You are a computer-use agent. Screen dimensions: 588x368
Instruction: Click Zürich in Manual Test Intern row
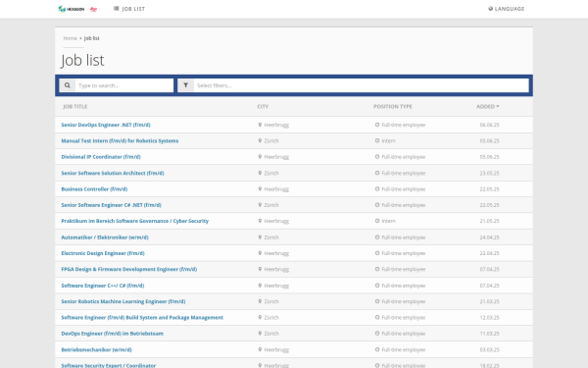271,140
